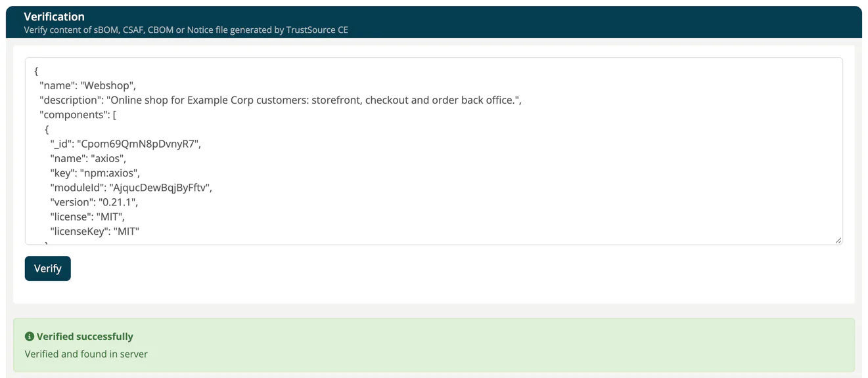
Task: Click the Verification panel heading
Action: pyautogui.click(x=54, y=16)
